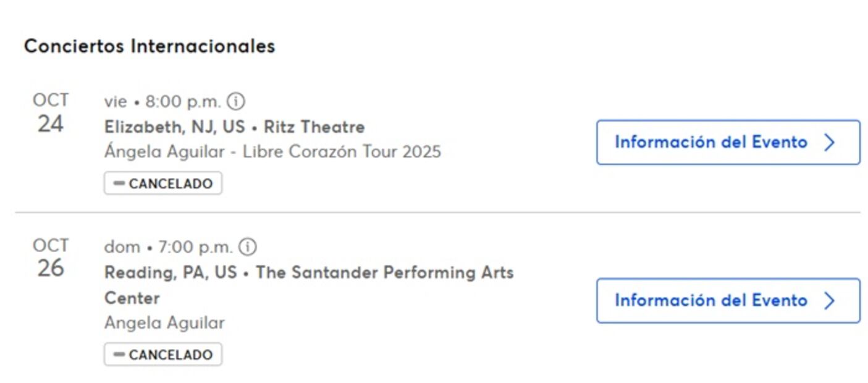Click the info icon next to 7:00 p.m.
The height and width of the screenshot is (383, 868).
(x=248, y=245)
